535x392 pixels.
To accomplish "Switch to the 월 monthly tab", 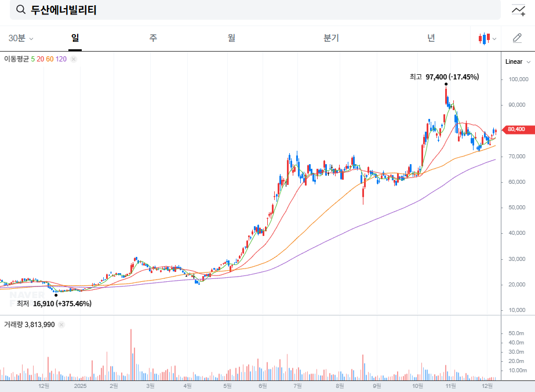I will pos(231,38).
